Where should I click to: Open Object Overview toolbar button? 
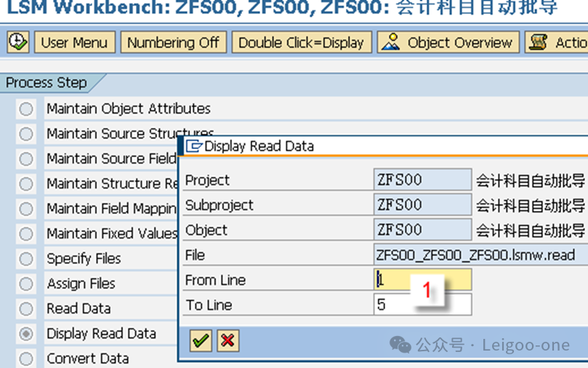tap(448, 42)
